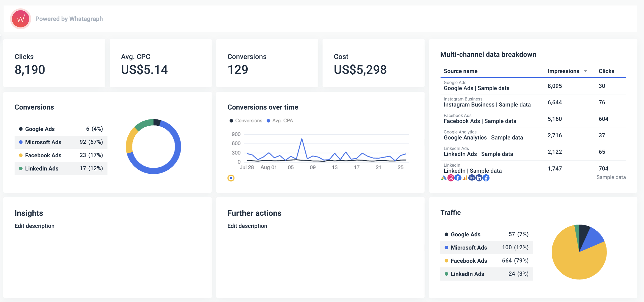Click the 704 clicks value for LinkedIn
Viewport: 644px width, 302px height.
point(603,169)
